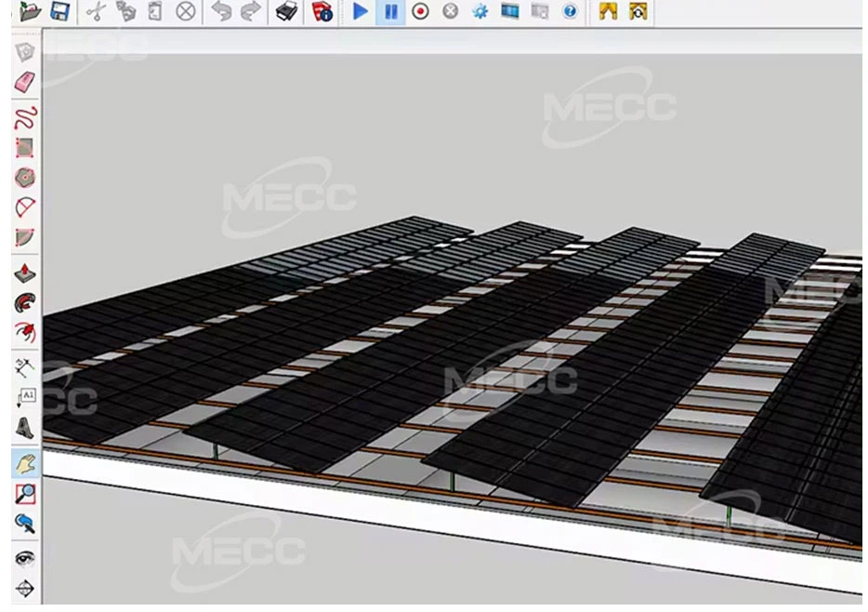Pick the Freehand drawing tool
868x612 pixels.
[25, 116]
